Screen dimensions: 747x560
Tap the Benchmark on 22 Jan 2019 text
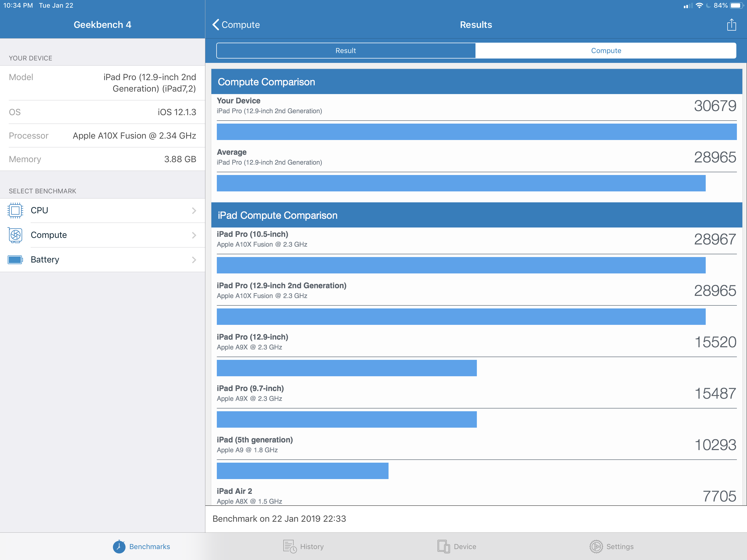(279, 519)
